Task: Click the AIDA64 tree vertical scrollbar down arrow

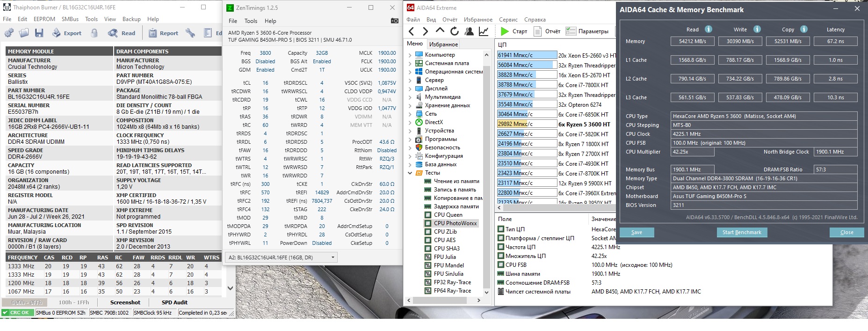Action: coord(486,292)
